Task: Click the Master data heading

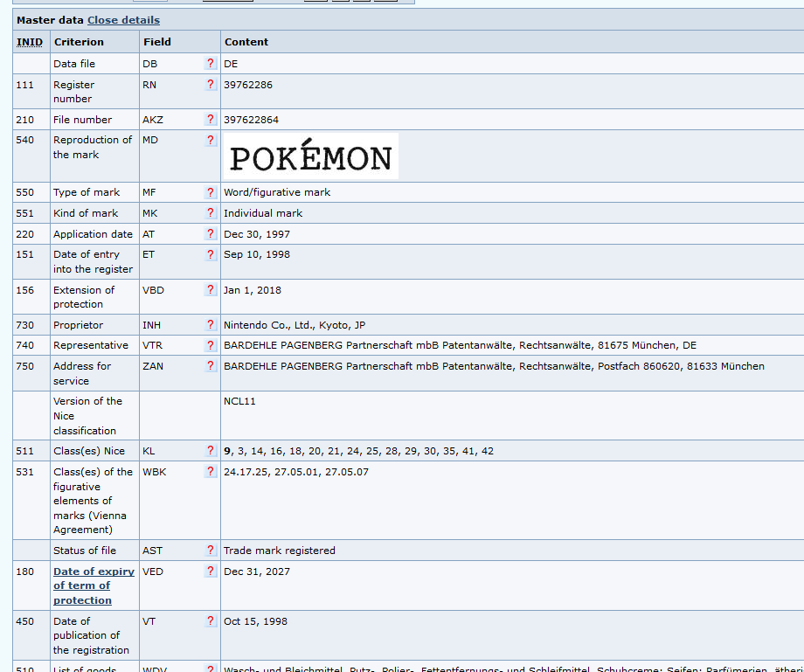Action: pyautogui.click(x=50, y=20)
